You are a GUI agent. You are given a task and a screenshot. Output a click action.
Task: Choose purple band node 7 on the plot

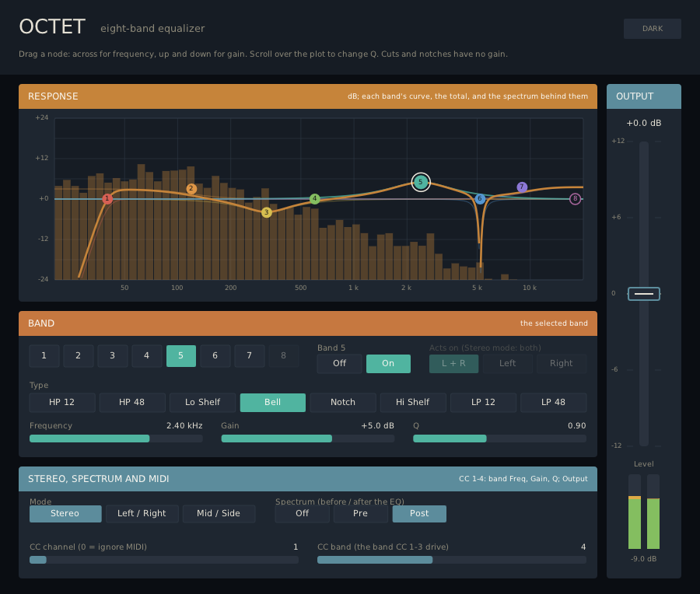(522, 187)
